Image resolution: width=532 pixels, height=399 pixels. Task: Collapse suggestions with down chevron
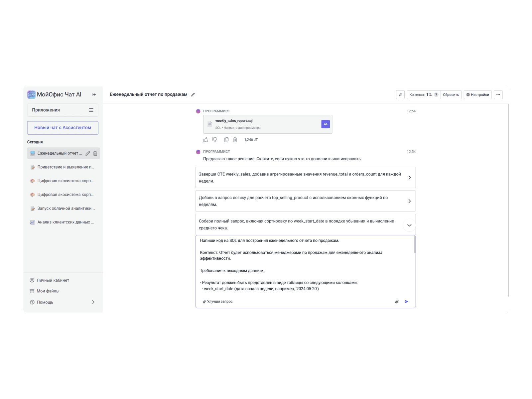click(409, 225)
